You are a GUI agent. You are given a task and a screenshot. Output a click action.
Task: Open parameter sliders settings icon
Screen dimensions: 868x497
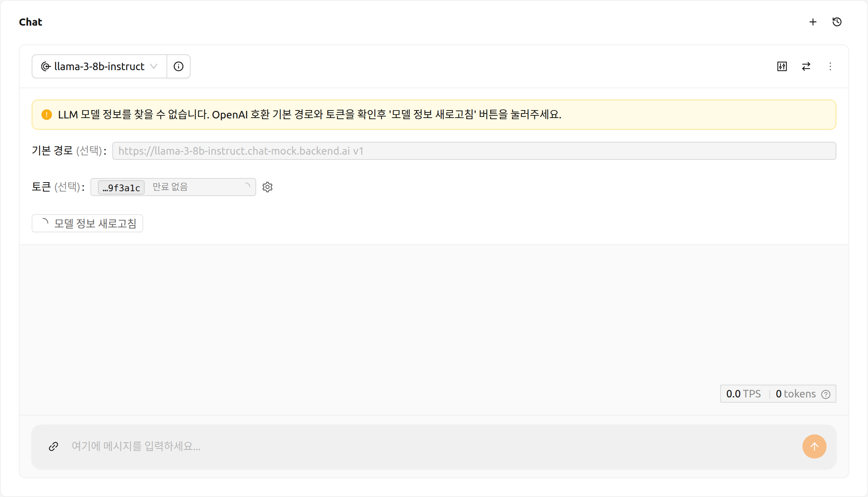(782, 66)
